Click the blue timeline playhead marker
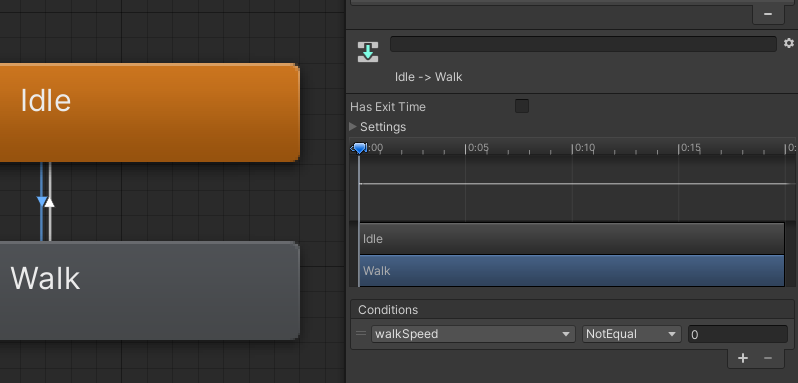798x383 pixels. point(359,148)
